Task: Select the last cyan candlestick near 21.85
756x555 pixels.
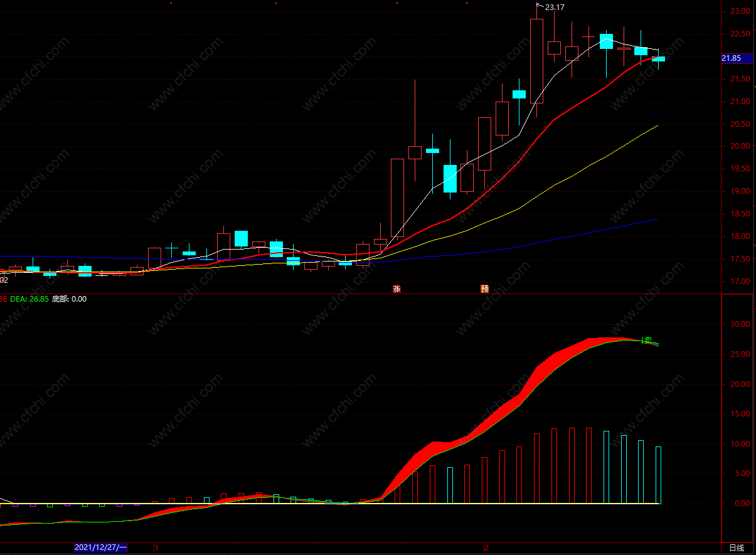Action: 658,58
